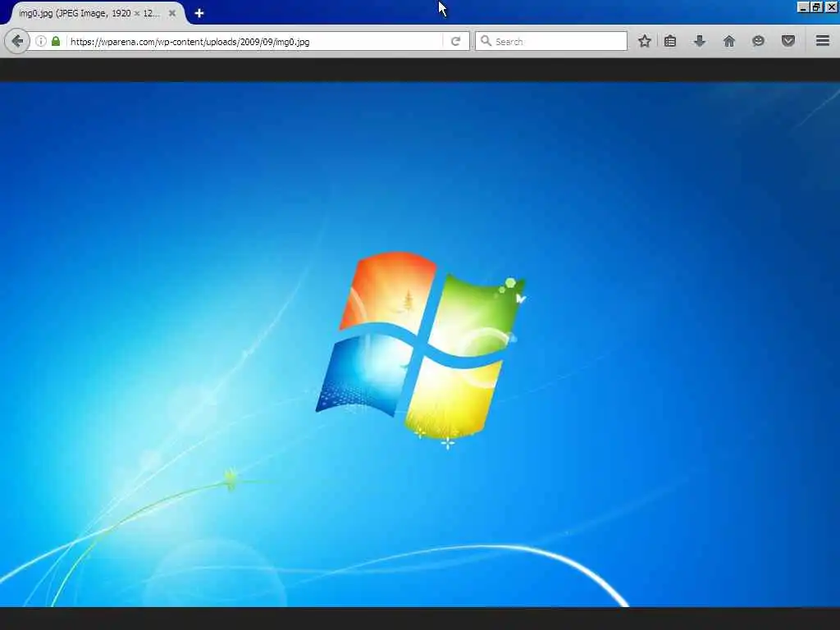Focus the Search input box

[551, 41]
